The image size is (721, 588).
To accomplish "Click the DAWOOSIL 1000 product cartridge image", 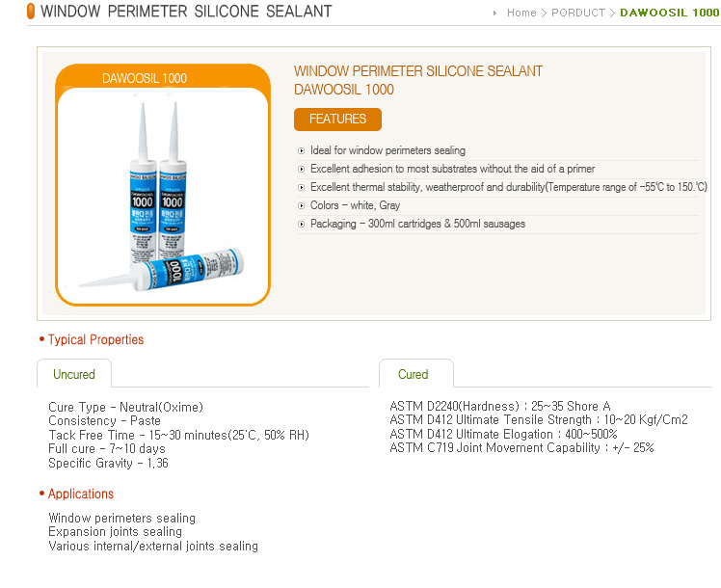I will click(162, 197).
